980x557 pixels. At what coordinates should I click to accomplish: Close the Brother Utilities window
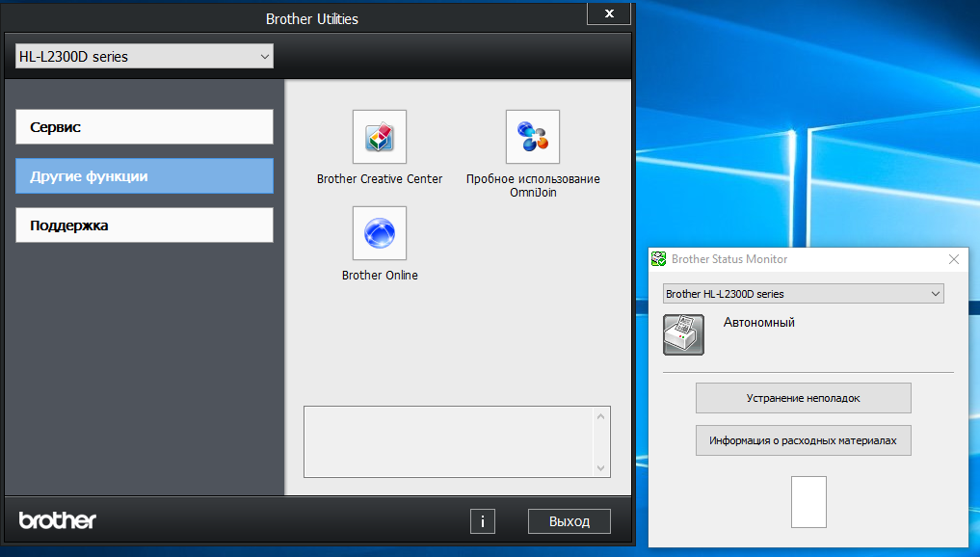click(609, 13)
